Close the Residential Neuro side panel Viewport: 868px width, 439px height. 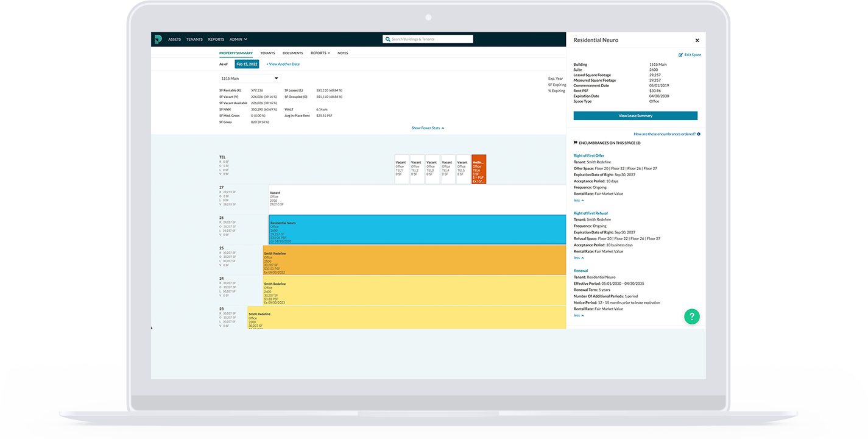pyautogui.click(x=697, y=40)
